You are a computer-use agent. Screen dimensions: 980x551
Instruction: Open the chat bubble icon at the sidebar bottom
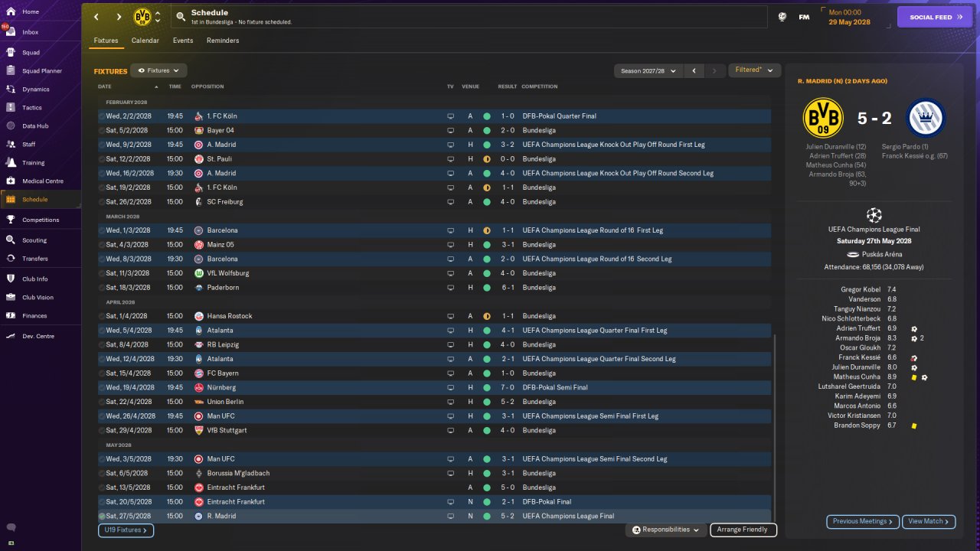[x=11, y=527]
